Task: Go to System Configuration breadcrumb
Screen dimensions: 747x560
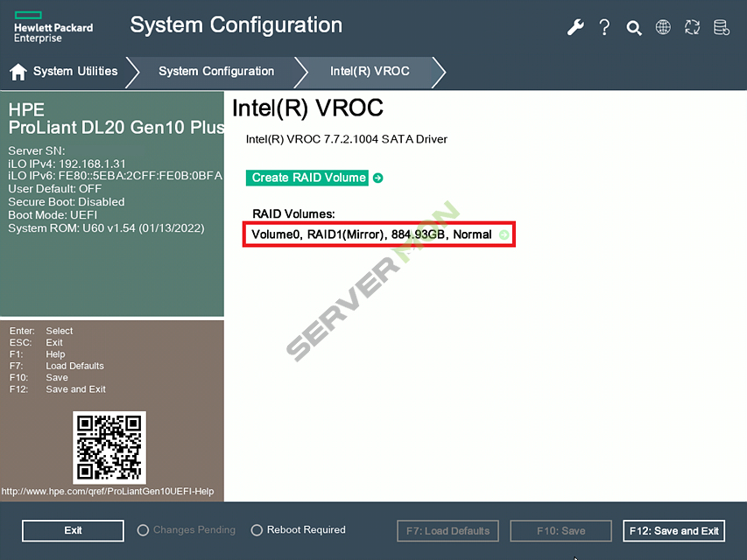Action: [x=216, y=71]
